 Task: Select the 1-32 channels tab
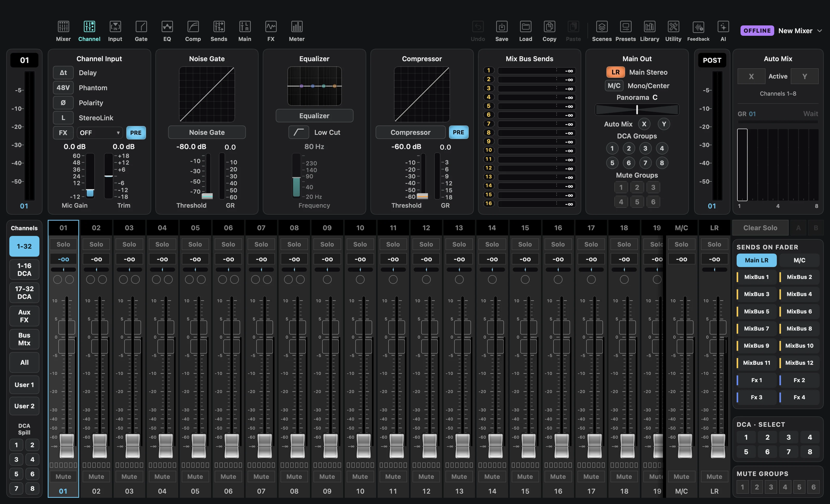[x=24, y=246]
